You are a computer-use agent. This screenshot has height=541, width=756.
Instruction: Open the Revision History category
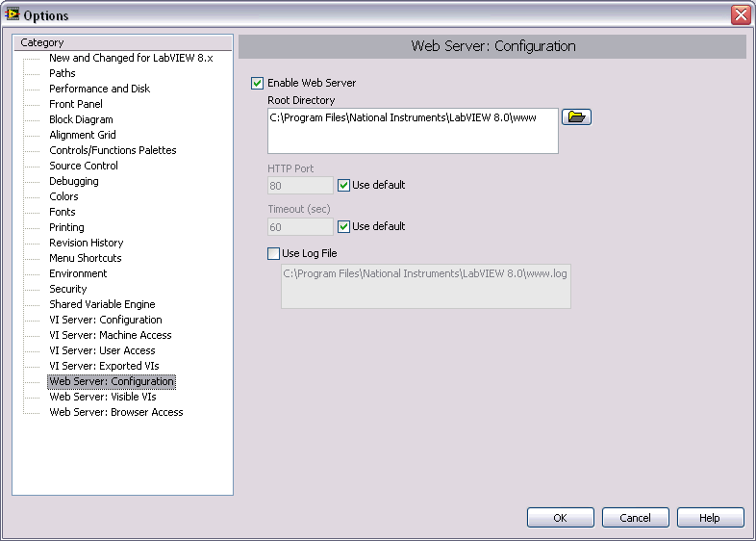point(86,243)
